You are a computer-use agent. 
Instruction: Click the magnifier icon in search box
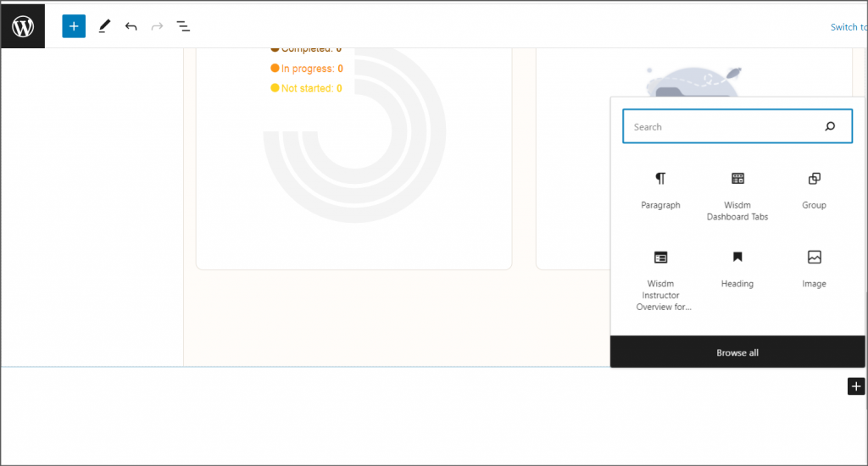(x=830, y=127)
